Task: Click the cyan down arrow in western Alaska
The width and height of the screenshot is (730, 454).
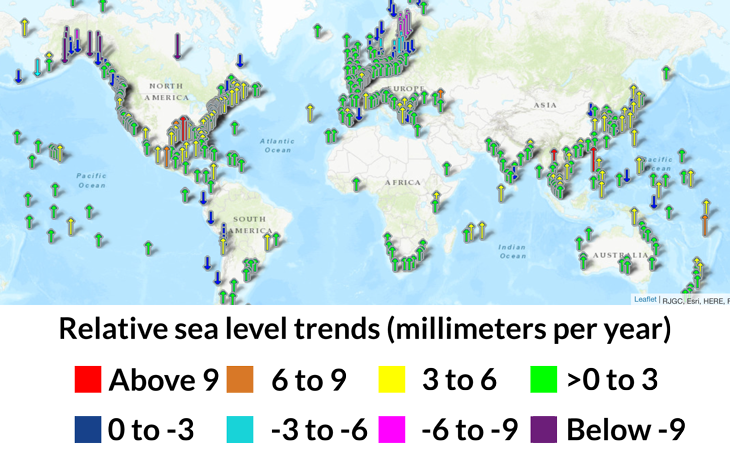Action: [38, 67]
